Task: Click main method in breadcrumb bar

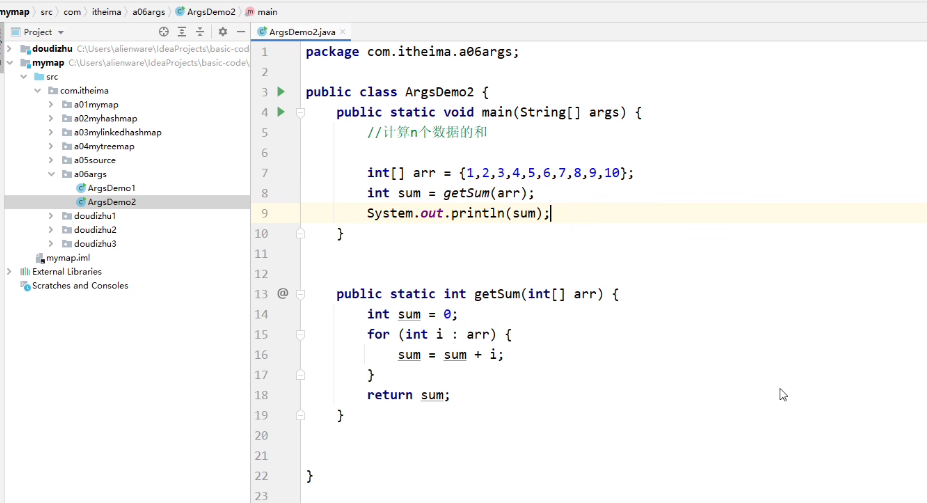Action: pyautogui.click(x=261, y=12)
